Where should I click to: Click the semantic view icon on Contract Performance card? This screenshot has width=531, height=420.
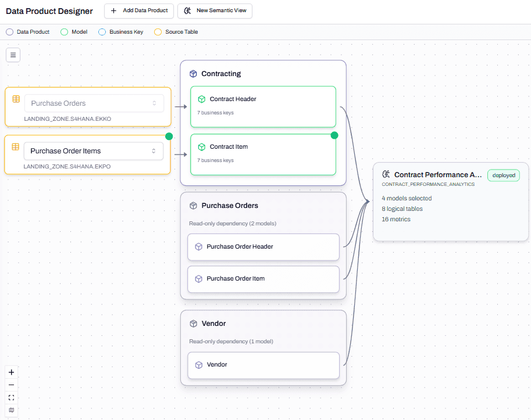click(386, 174)
